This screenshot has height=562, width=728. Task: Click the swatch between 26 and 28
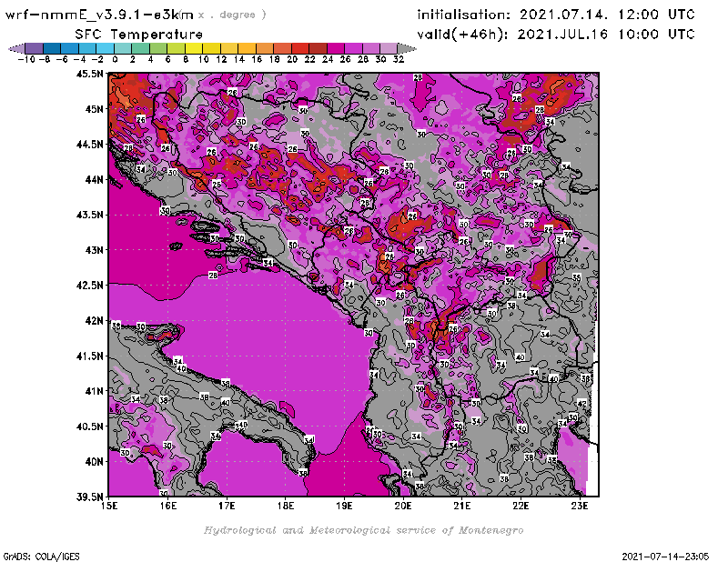pos(353,49)
